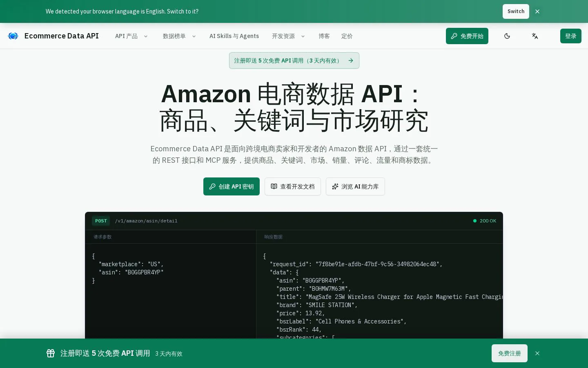Image resolution: width=588 pixels, height=368 pixels.
Task: Toggle dark mode with the moon icon
Action: [x=507, y=36]
